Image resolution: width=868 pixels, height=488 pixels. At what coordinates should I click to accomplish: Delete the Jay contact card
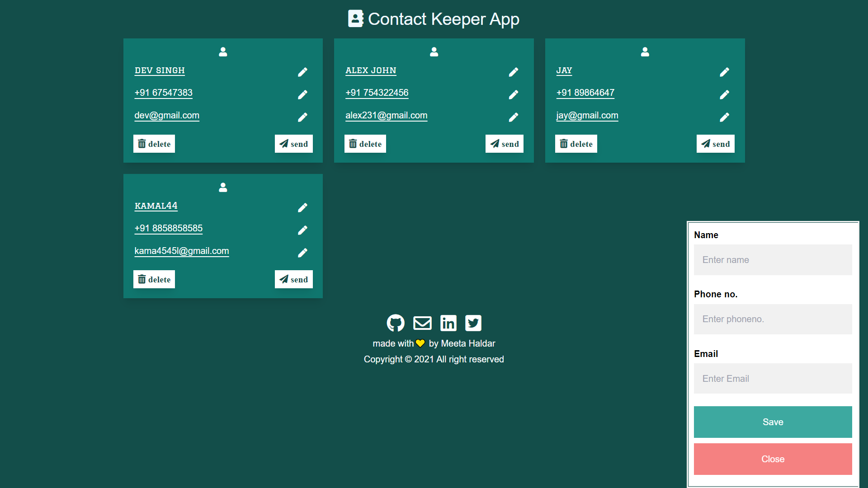tap(576, 144)
